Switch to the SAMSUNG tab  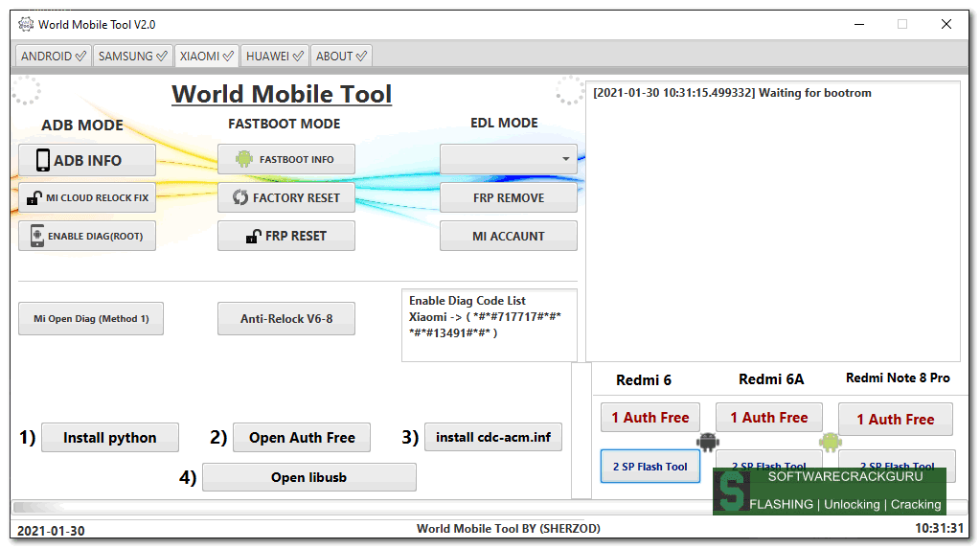pyautogui.click(x=132, y=57)
